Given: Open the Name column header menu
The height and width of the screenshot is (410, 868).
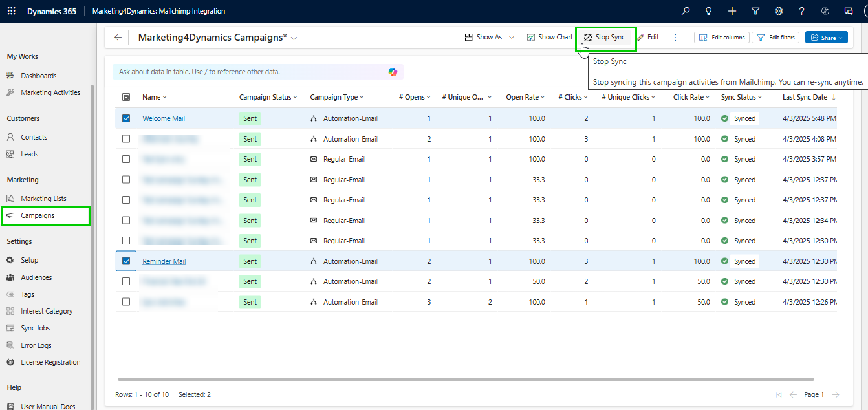Looking at the screenshot, I should point(155,97).
